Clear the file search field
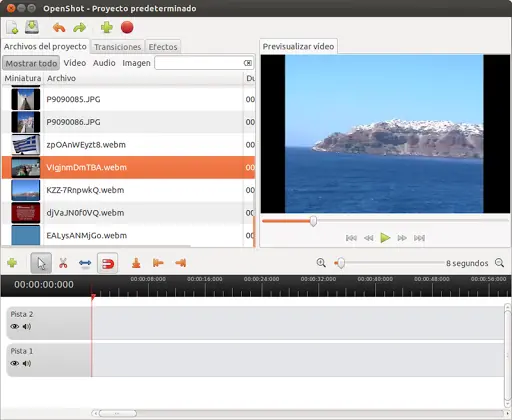This screenshot has height=420, width=512. pyautogui.click(x=248, y=63)
